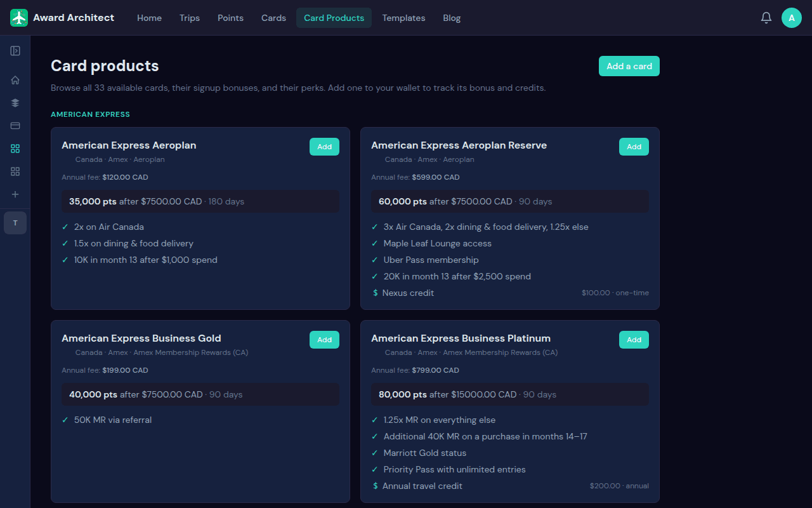Click the "Annual fee: $120.00 CAD" text

click(105, 177)
